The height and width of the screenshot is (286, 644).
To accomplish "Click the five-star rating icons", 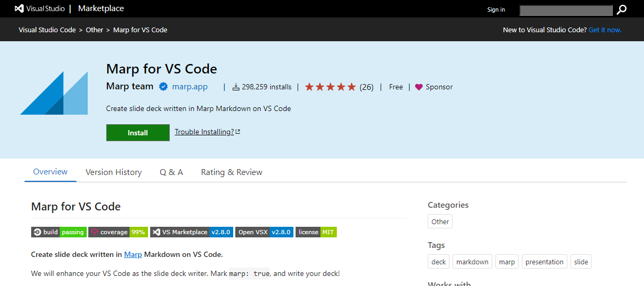I will [330, 87].
